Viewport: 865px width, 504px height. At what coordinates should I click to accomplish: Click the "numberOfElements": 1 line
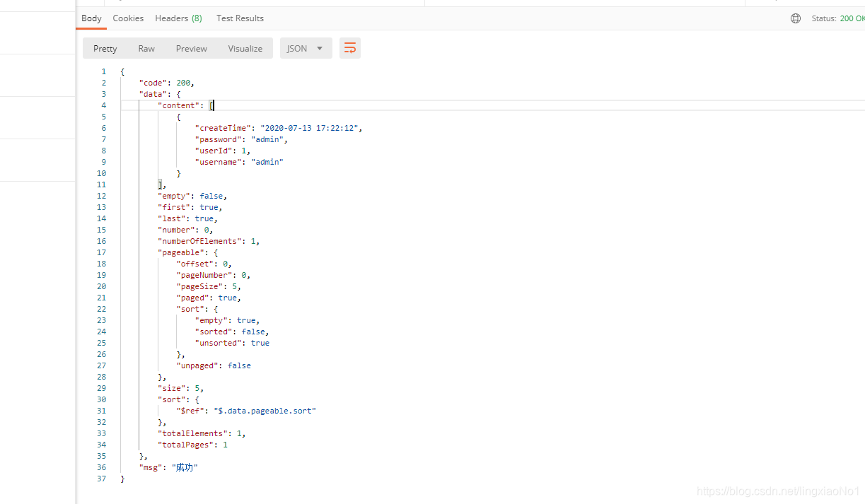209,241
